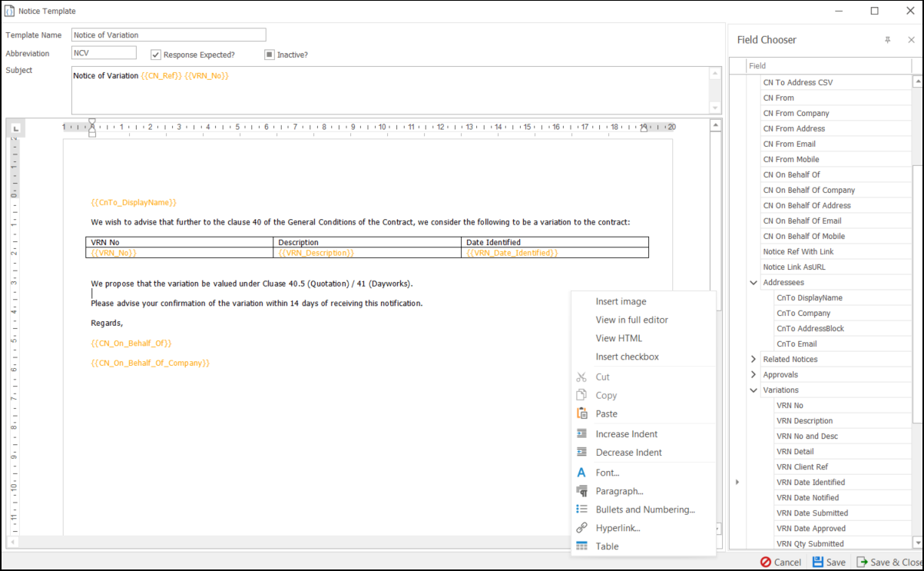Click the Save button

click(x=829, y=562)
